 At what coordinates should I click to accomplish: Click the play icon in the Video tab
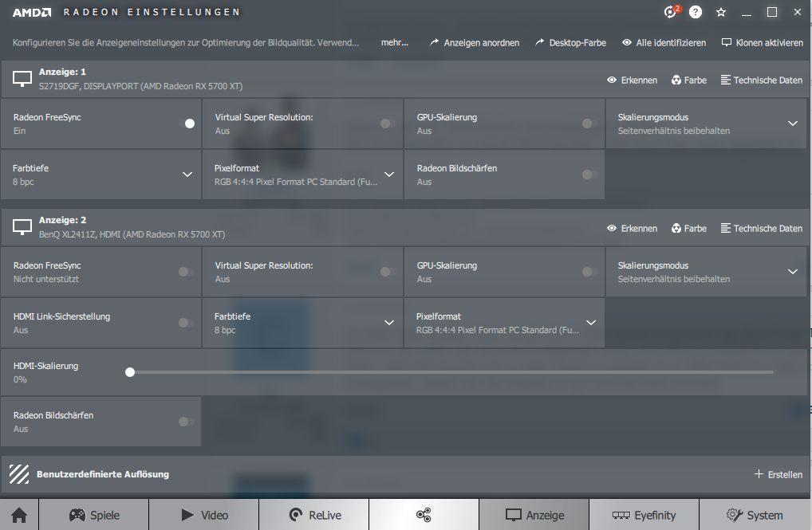tap(187, 515)
